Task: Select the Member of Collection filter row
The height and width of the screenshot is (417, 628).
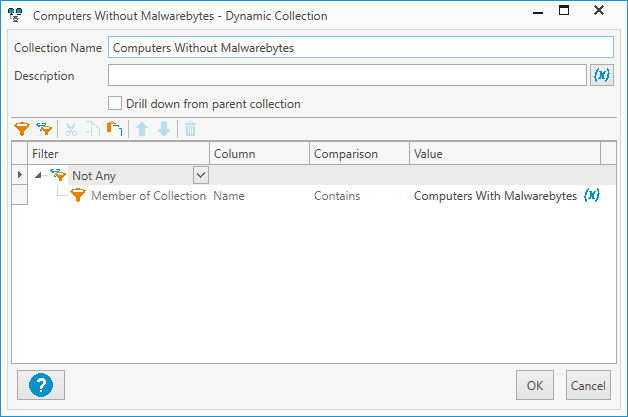Action: point(314,195)
